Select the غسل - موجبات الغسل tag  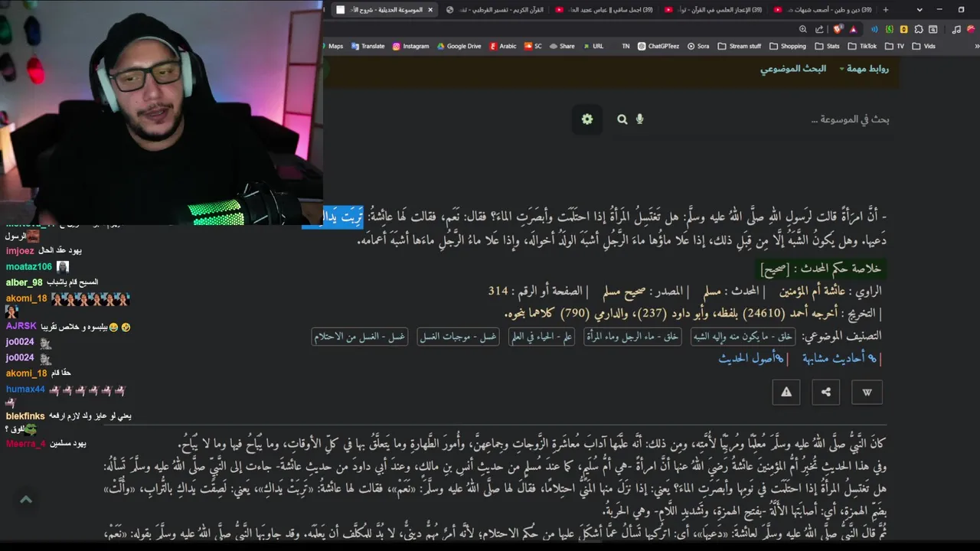pos(458,337)
